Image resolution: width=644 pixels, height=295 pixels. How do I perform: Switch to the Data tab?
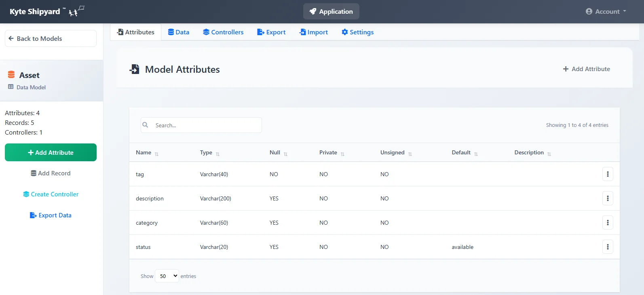(179, 32)
